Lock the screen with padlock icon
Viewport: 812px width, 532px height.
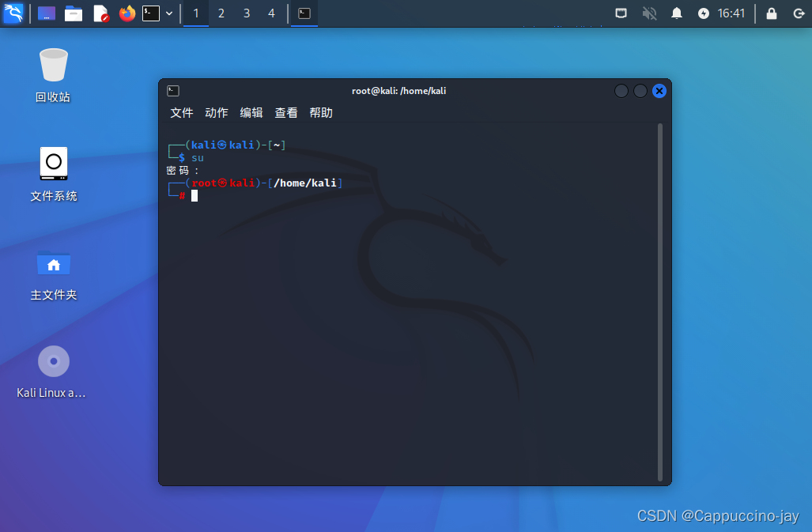772,13
